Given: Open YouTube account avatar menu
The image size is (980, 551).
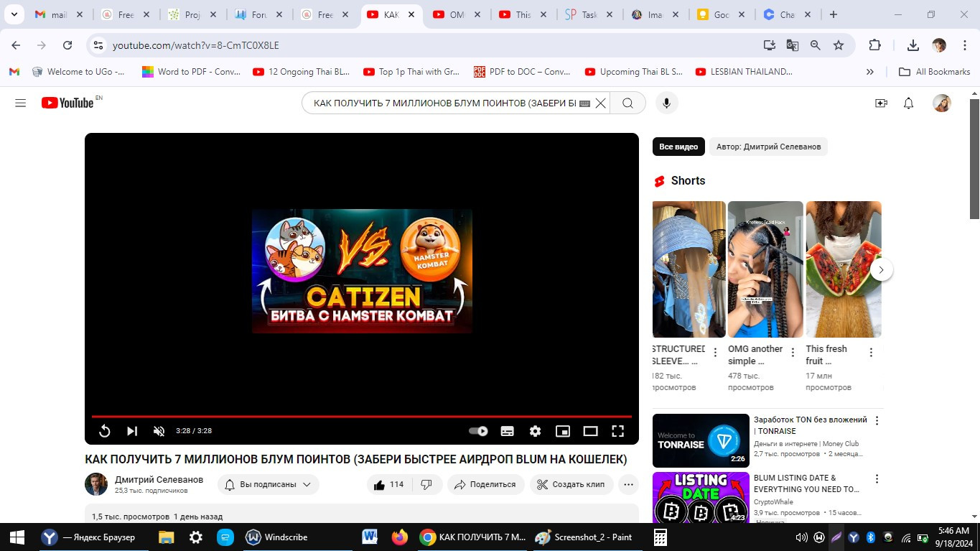Looking at the screenshot, I should coord(942,103).
